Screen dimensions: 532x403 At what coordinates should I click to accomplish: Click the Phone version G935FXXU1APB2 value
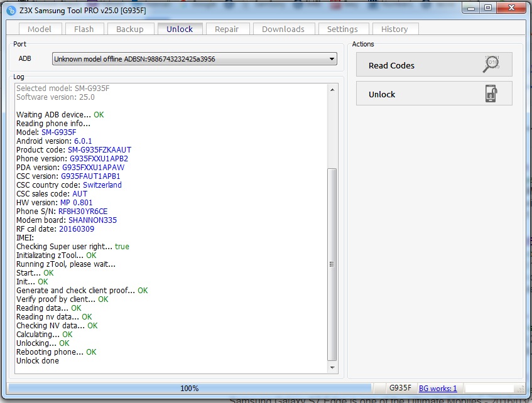99,159
